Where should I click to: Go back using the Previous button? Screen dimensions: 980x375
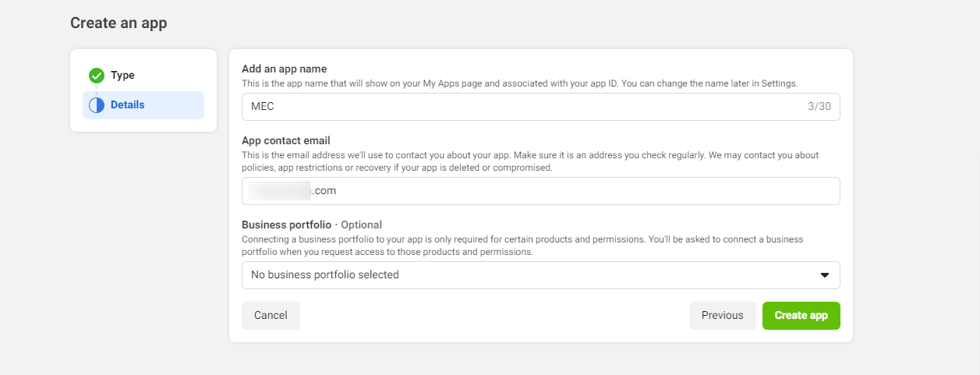tap(722, 316)
